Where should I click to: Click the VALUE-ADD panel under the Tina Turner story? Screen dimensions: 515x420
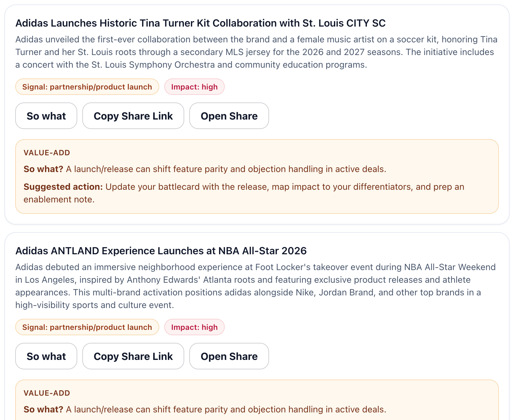257,176
